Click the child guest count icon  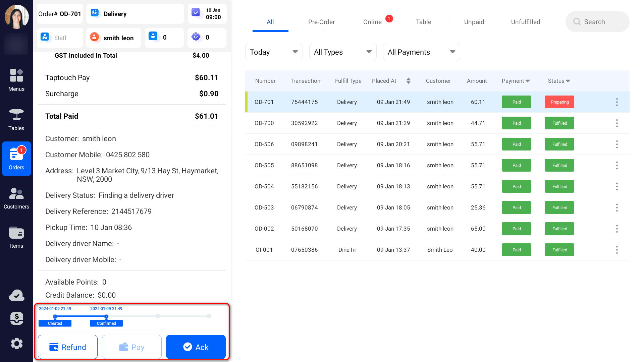pos(196,37)
